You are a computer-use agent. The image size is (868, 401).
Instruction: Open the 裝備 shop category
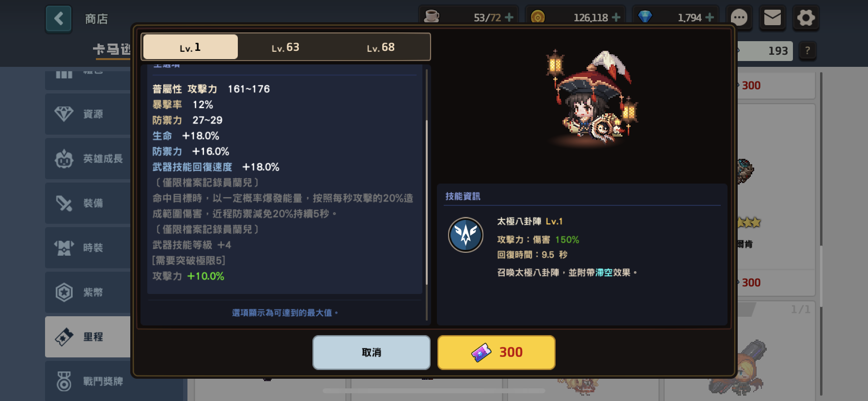pyautogui.click(x=88, y=203)
